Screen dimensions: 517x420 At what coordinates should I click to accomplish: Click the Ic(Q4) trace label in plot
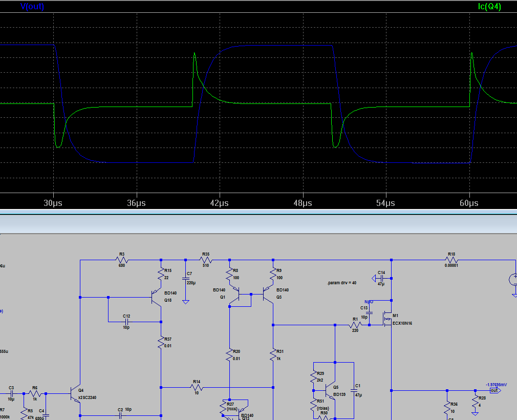pyautogui.click(x=489, y=6)
